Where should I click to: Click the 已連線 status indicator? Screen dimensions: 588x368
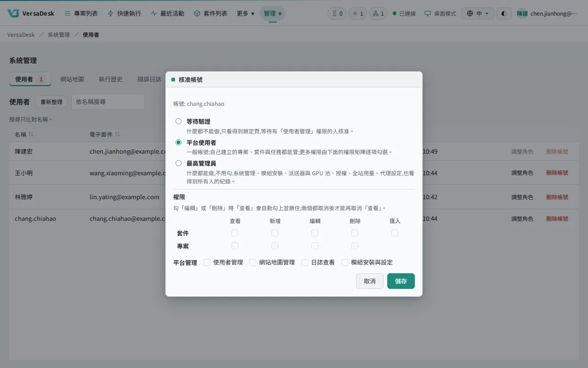click(404, 13)
